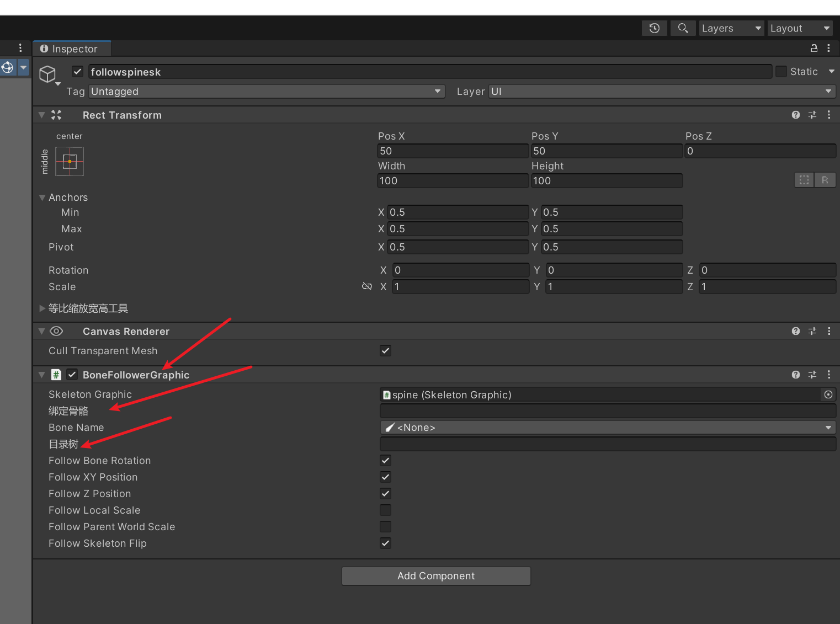Click the followspinesk name field
This screenshot has width=840, height=624.
430,72
